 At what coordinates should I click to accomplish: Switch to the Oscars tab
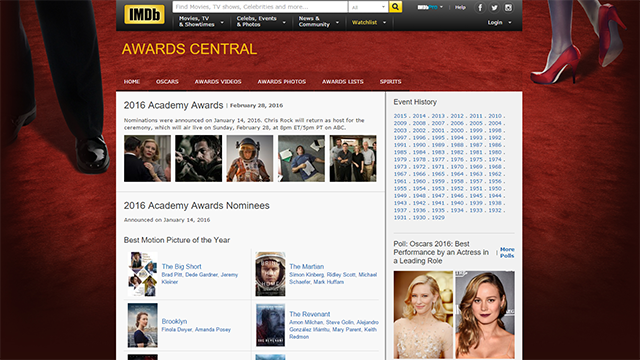pyautogui.click(x=167, y=82)
